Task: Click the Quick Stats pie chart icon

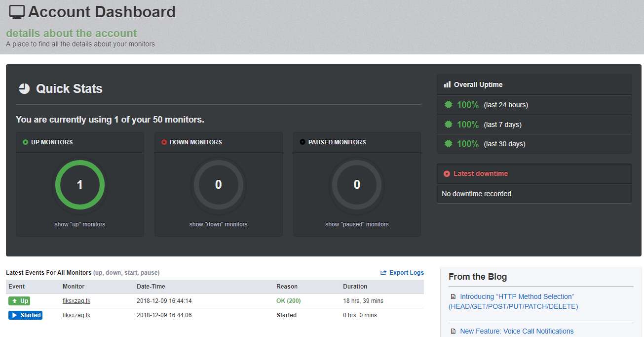Action: click(24, 88)
